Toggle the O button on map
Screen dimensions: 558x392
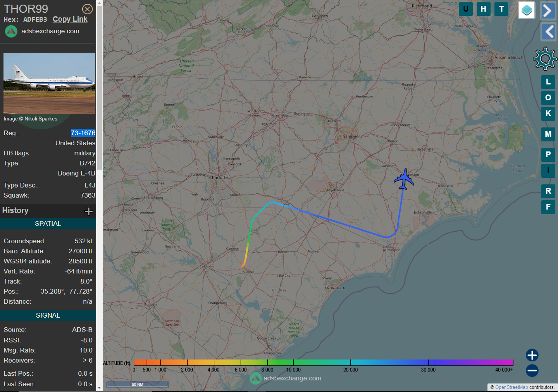(x=548, y=98)
